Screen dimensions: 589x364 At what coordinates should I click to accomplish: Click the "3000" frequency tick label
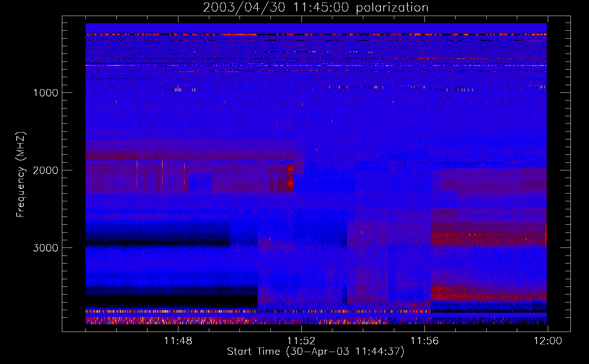(46, 248)
